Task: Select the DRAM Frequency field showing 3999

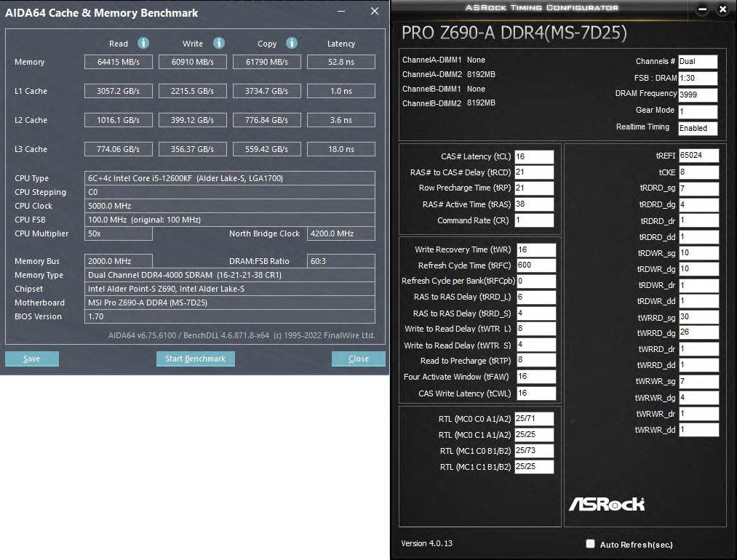Action: pos(698,95)
